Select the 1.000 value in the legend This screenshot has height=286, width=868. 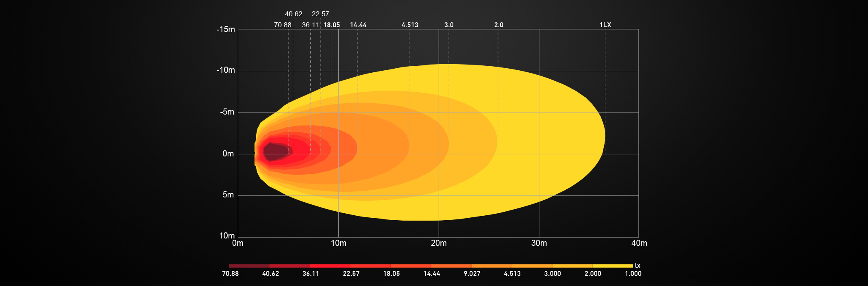click(x=633, y=273)
